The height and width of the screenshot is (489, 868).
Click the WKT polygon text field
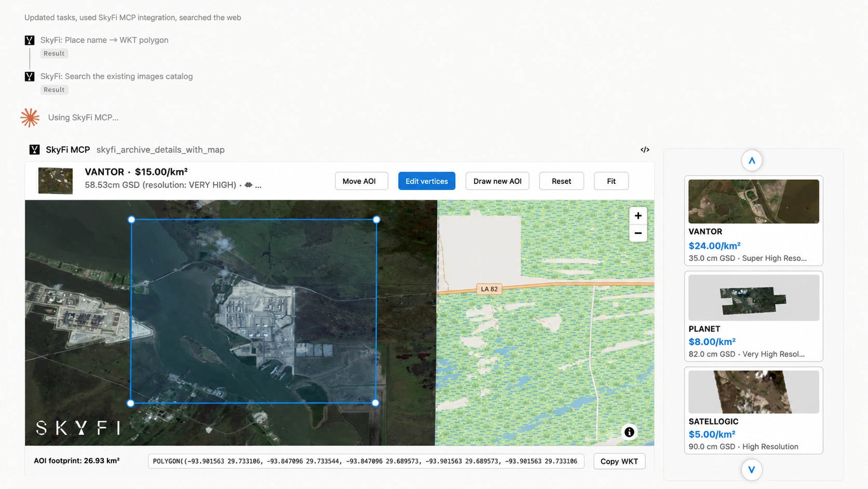click(366, 461)
